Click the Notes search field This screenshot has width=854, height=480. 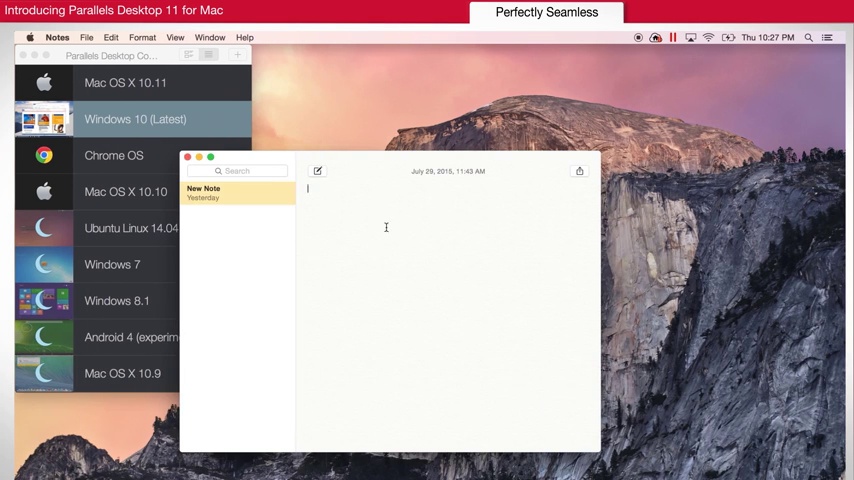(x=237, y=171)
